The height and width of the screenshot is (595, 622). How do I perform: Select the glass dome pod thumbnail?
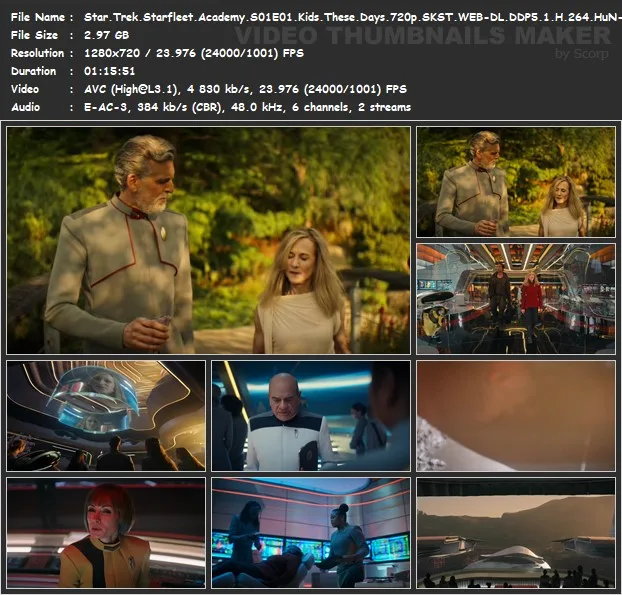pyautogui.click(x=106, y=415)
